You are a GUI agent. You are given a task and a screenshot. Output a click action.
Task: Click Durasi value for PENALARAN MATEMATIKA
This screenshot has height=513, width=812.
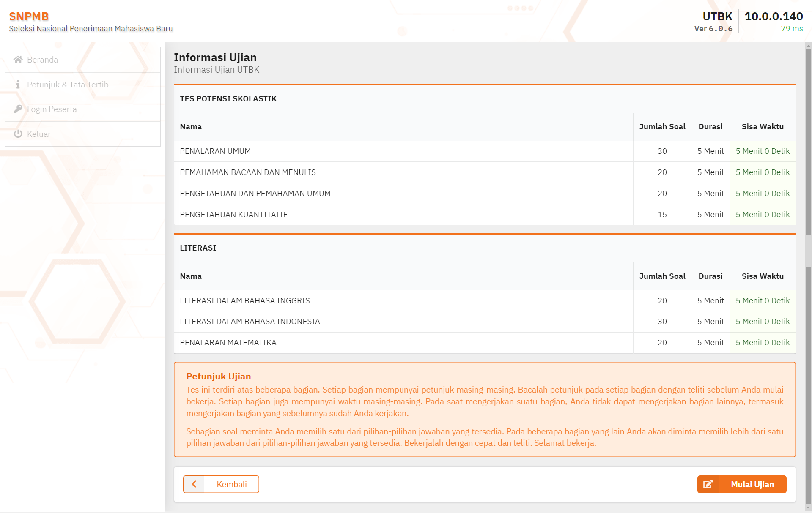(x=710, y=343)
